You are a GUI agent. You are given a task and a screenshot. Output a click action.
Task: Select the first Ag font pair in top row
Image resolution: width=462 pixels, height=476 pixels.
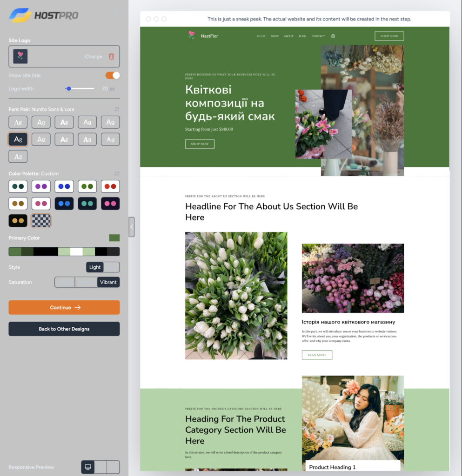point(18,122)
